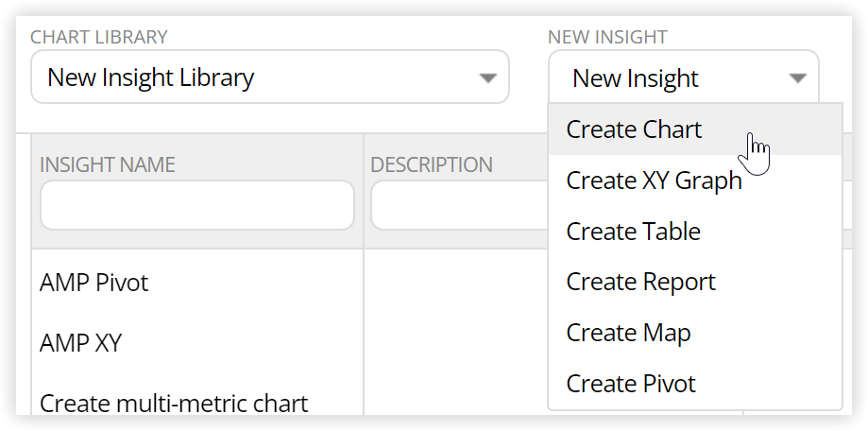Click the NEW INSIGHT field label
868x431 pixels.
(607, 37)
